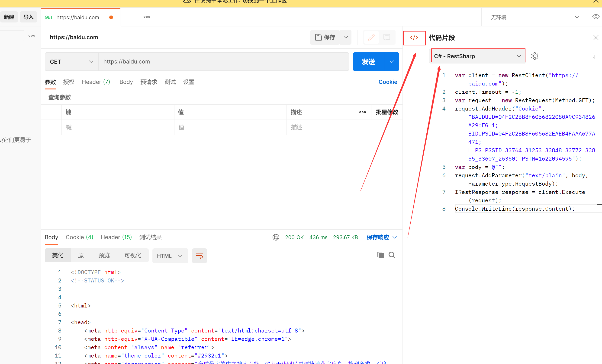Click the blue 发送 button
The width and height of the screenshot is (602, 364).
[x=368, y=61]
